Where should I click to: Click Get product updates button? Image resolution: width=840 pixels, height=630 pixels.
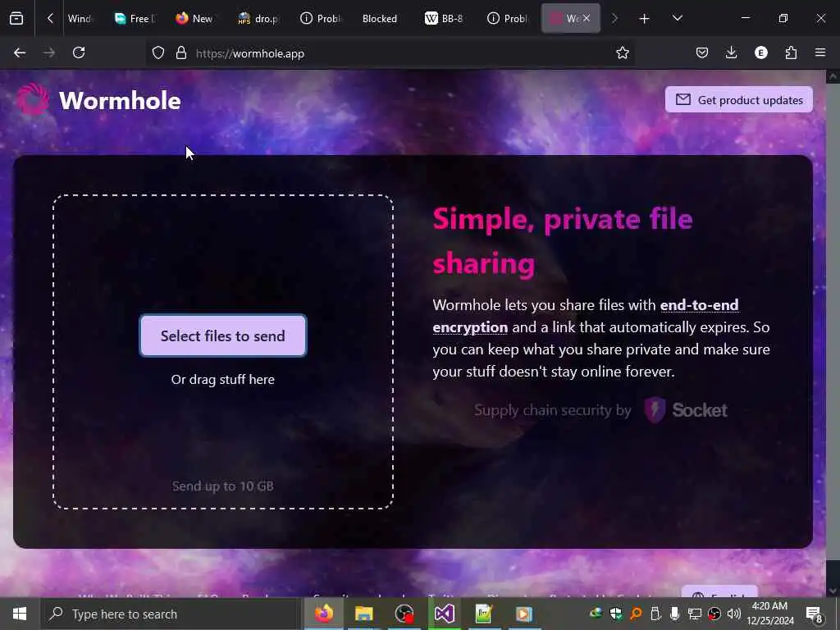click(x=739, y=99)
